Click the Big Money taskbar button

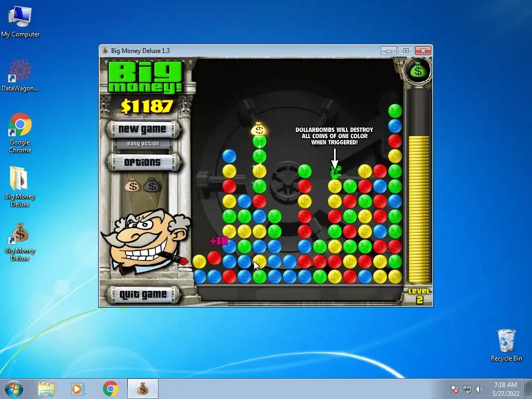click(143, 389)
